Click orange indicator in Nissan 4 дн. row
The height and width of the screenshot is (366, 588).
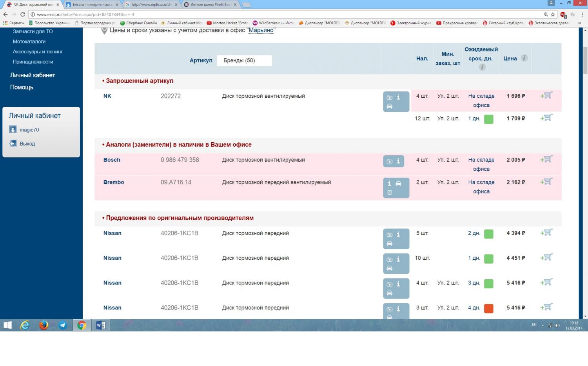coord(489,308)
